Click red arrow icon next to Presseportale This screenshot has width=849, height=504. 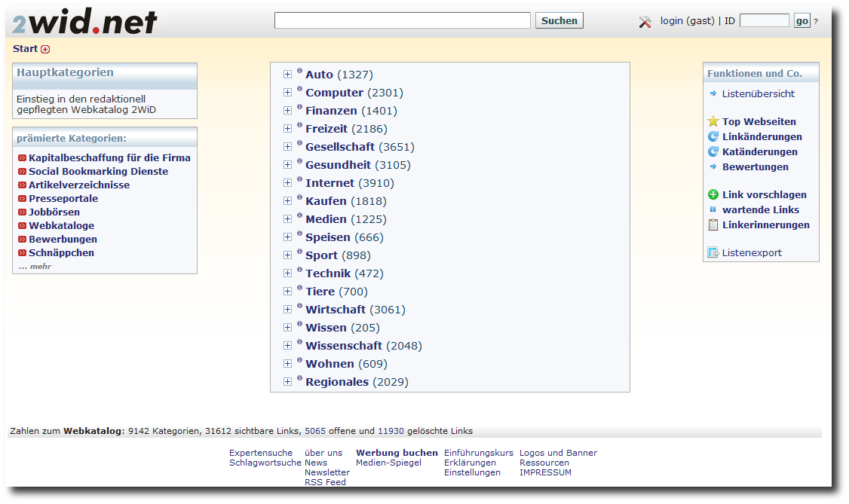(x=22, y=198)
